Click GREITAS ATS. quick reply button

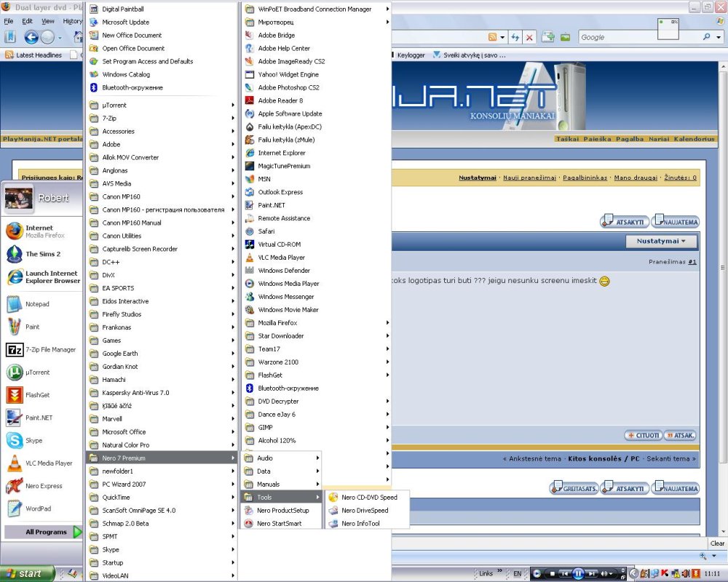tap(574, 488)
